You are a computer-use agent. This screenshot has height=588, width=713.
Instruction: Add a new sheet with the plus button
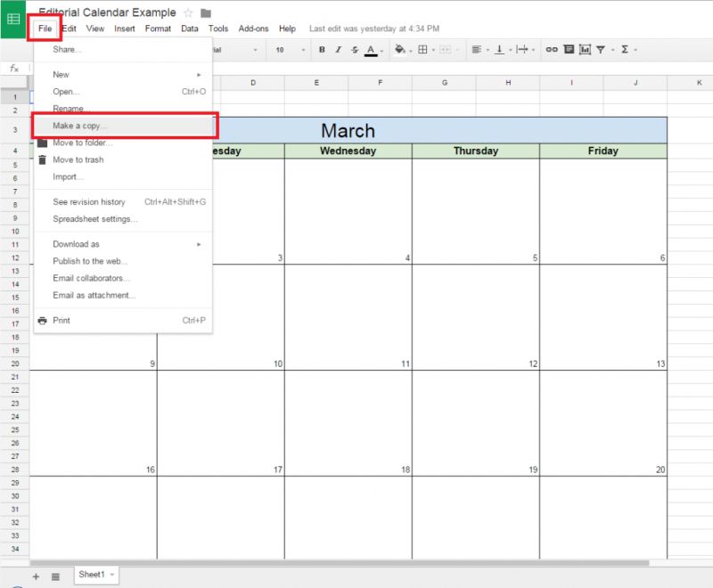36,576
